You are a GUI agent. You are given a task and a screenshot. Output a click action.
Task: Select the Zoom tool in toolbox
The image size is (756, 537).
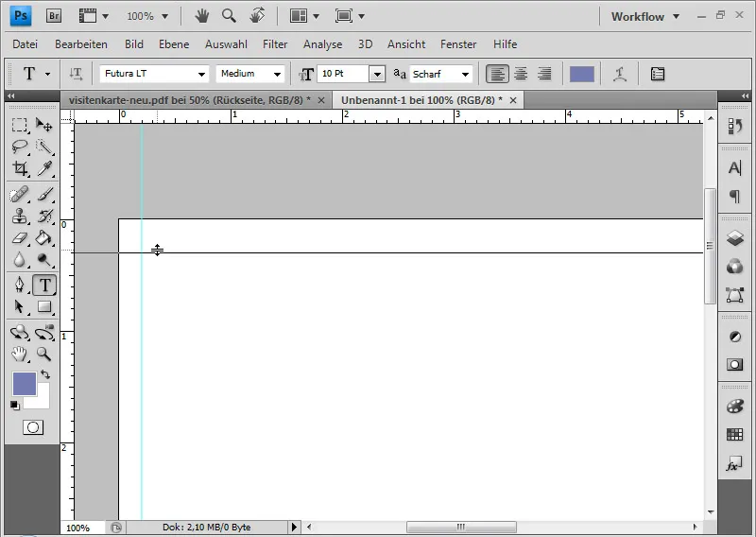pos(44,355)
